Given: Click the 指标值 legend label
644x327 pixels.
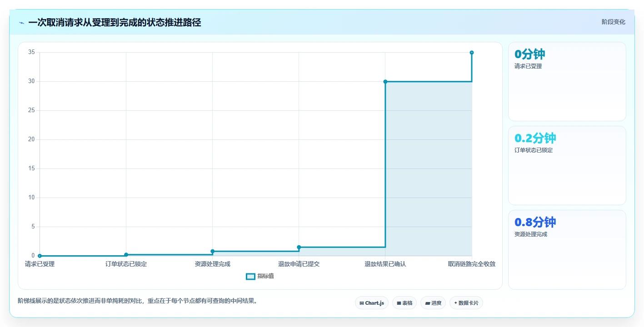Looking at the screenshot, I should coord(266,276).
